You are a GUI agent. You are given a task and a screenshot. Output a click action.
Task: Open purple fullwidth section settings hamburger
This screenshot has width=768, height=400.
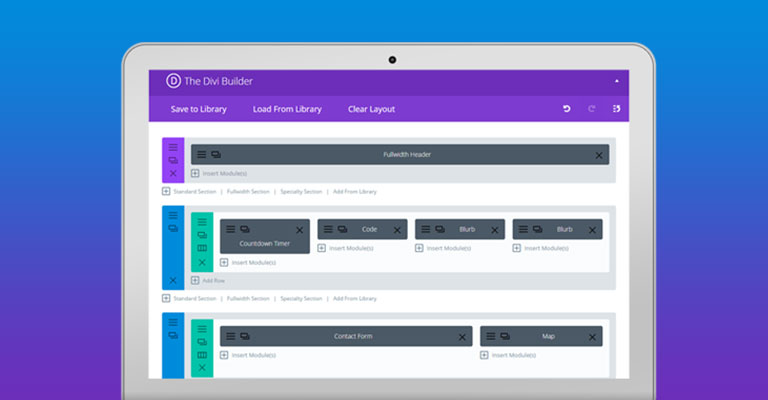173,147
